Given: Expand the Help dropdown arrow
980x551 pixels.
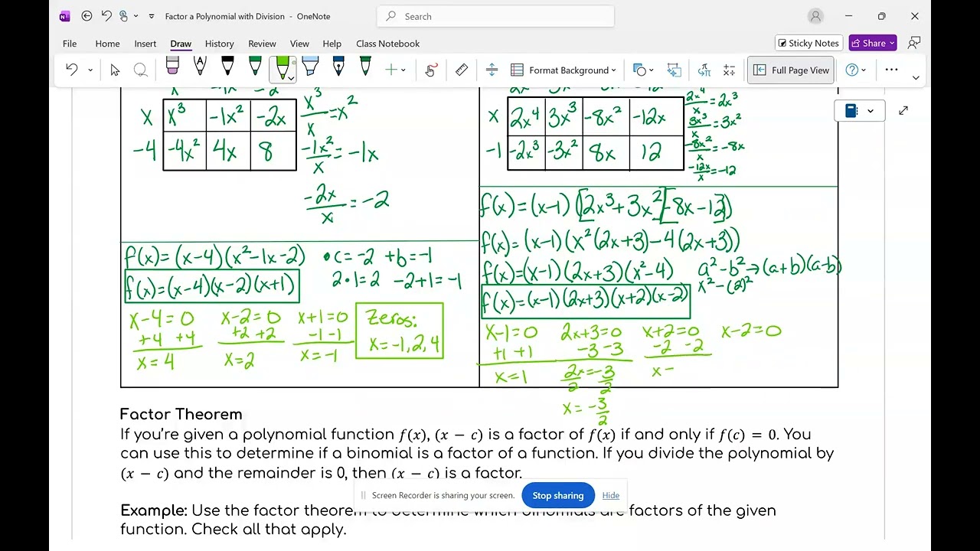Looking at the screenshot, I should click(864, 70).
